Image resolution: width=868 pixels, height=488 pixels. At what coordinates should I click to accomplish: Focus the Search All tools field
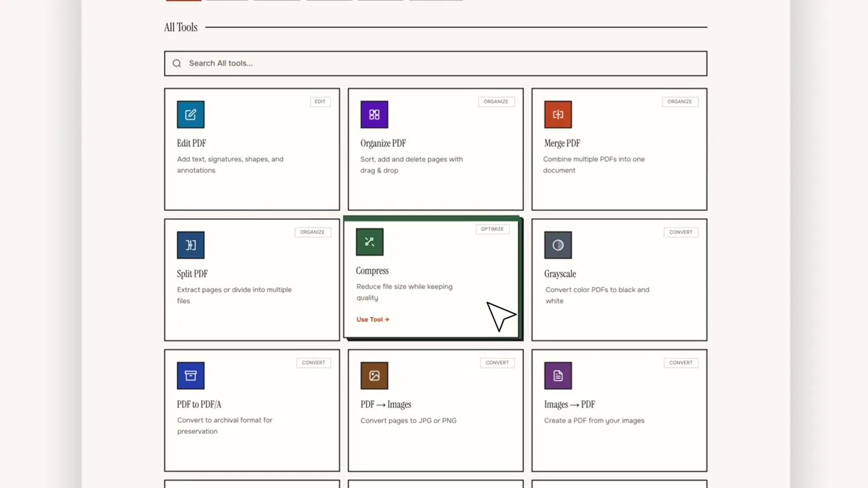[436, 63]
